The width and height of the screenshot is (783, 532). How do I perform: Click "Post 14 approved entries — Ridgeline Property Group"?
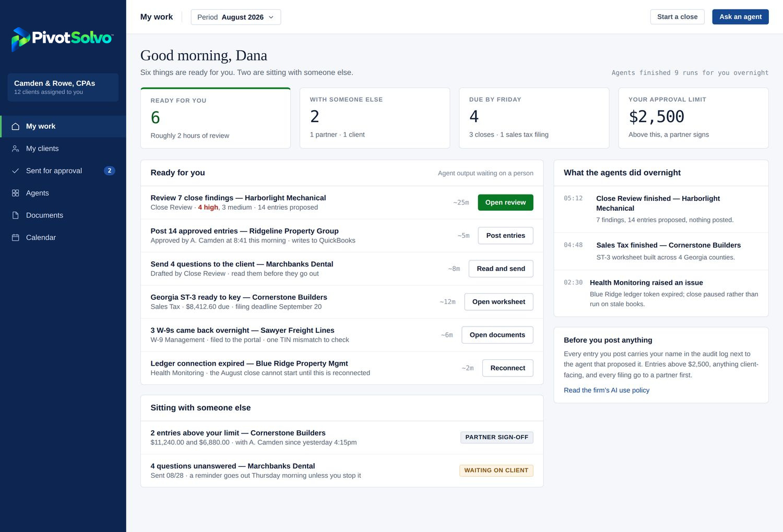[x=244, y=231]
